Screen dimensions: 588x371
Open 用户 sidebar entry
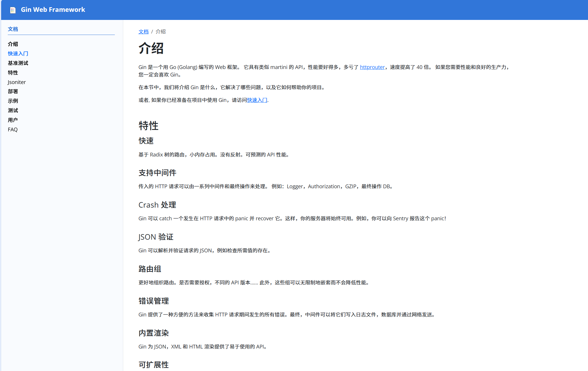[x=13, y=120]
